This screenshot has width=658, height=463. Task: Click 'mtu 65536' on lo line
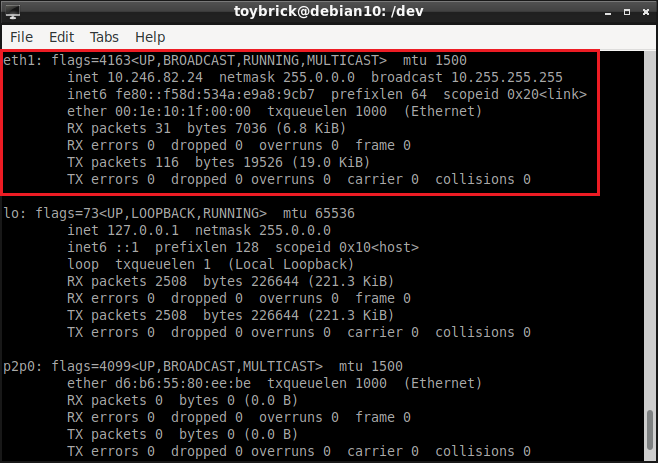[319, 213]
